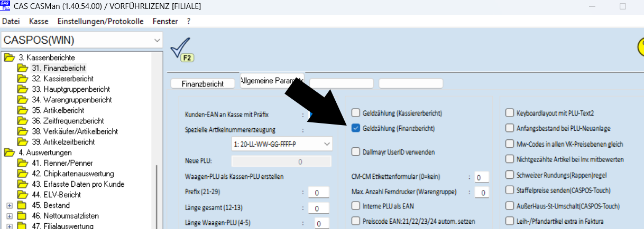Open the Kasse menu
Viewport: 644px width, 229px height.
[39, 22]
